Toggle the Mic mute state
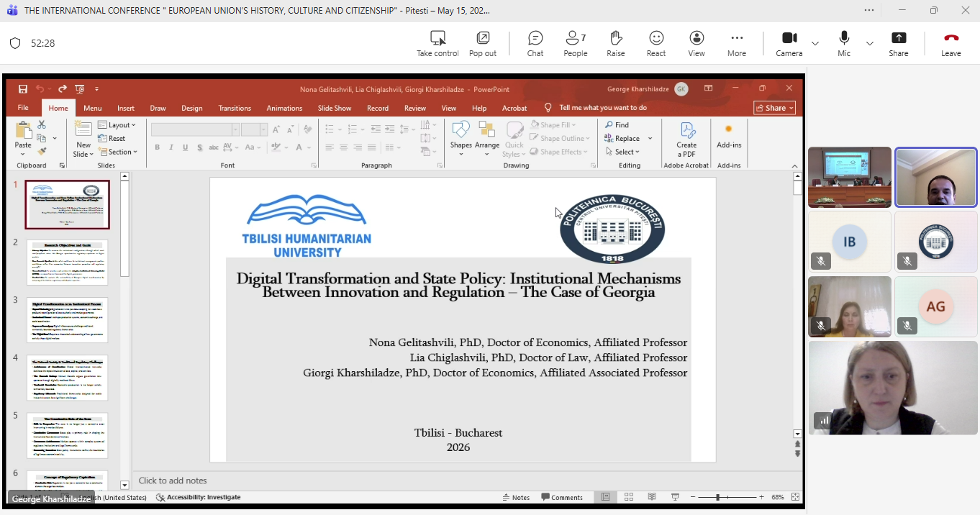The height and width of the screenshot is (515, 980). click(x=844, y=43)
